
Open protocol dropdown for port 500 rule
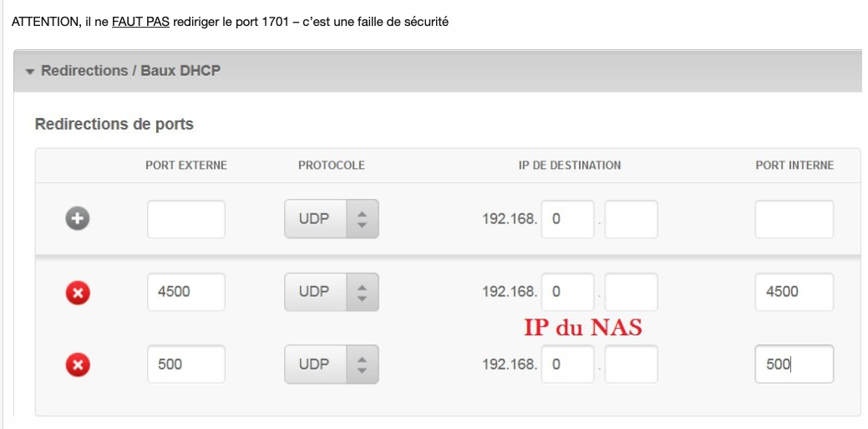click(332, 365)
